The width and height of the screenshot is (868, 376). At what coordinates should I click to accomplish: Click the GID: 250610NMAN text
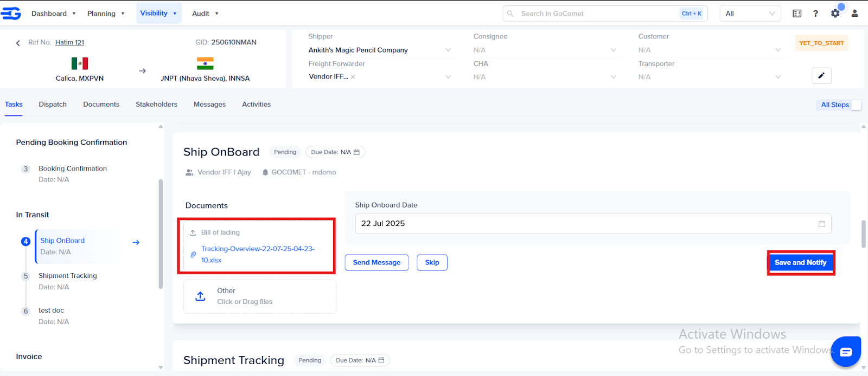(226, 42)
